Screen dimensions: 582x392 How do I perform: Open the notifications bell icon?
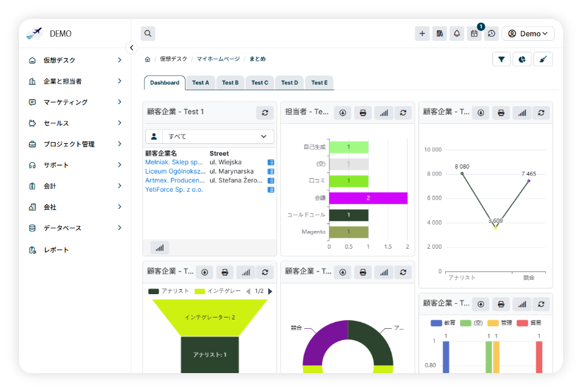coord(456,33)
